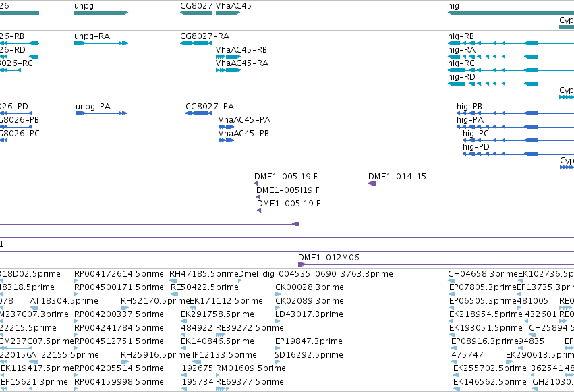Select the EP08916.3prime EST label

485,341
